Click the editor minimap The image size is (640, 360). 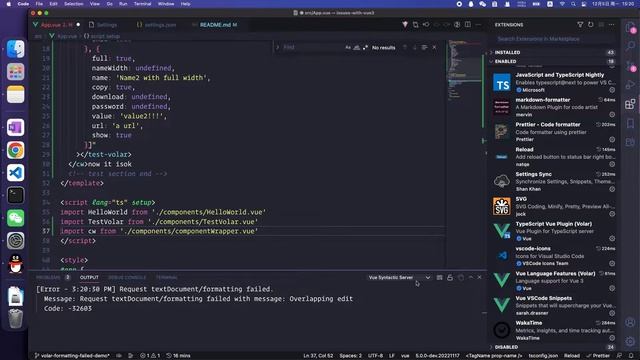click(x=464, y=153)
